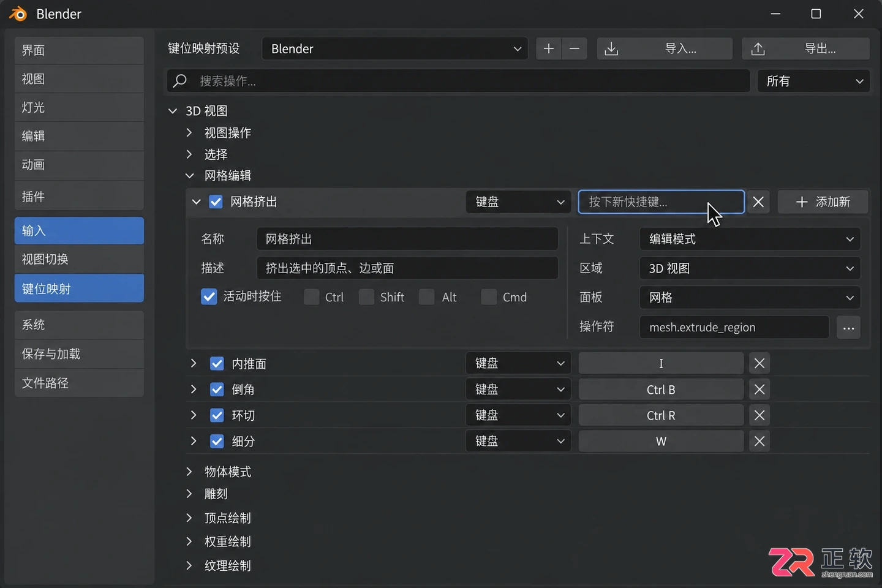This screenshot has width=882, height=588.
Task: Click the Blender logo icon
Action: pyautogui.click(x=18, y=14)
